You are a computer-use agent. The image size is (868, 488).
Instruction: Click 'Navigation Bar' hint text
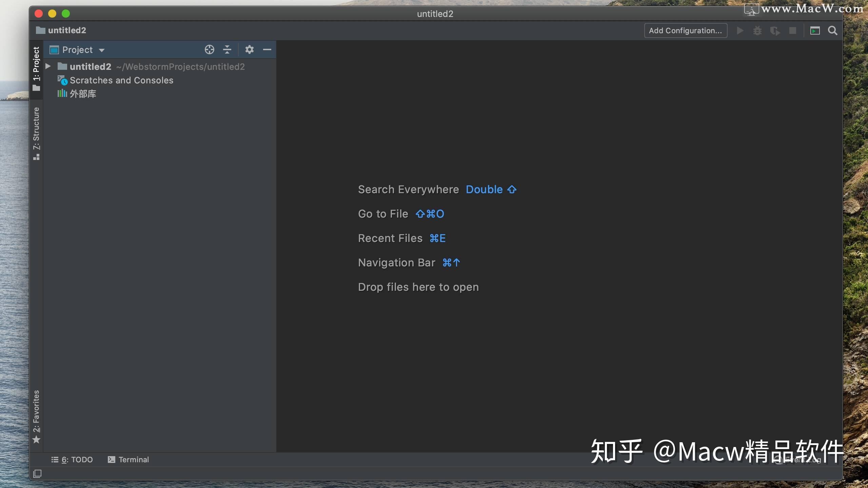[x=397, y=263]
